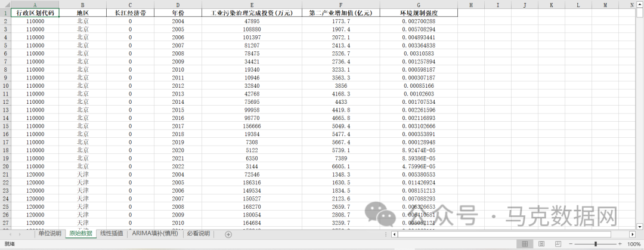Click the zoom slider handle

tap(596, 244)
